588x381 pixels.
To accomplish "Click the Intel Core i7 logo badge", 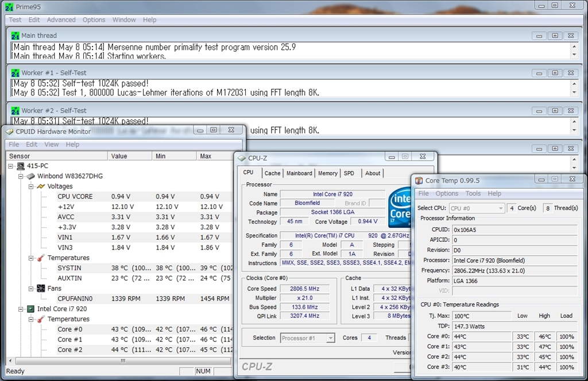I will coord(400,208).
